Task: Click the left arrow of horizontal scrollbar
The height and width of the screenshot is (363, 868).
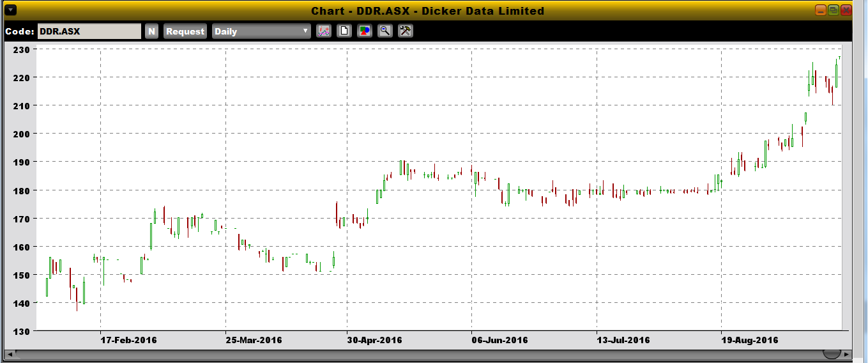Action: click(x=9, y=354)
